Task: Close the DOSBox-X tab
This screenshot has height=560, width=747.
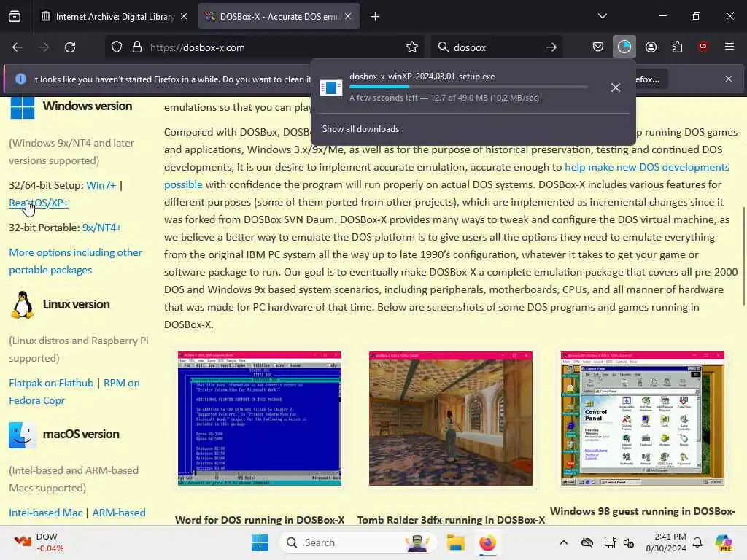Action: [348, 17]
